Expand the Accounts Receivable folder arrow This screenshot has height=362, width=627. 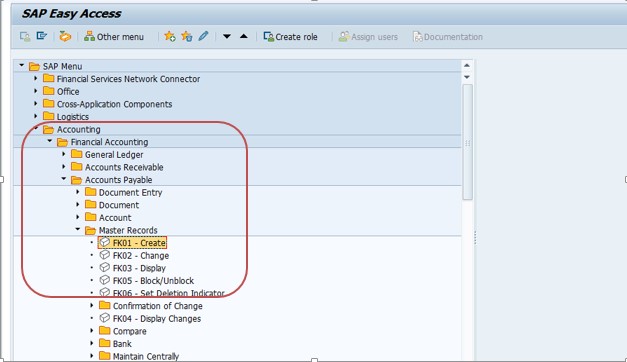(x=64, y=166)
